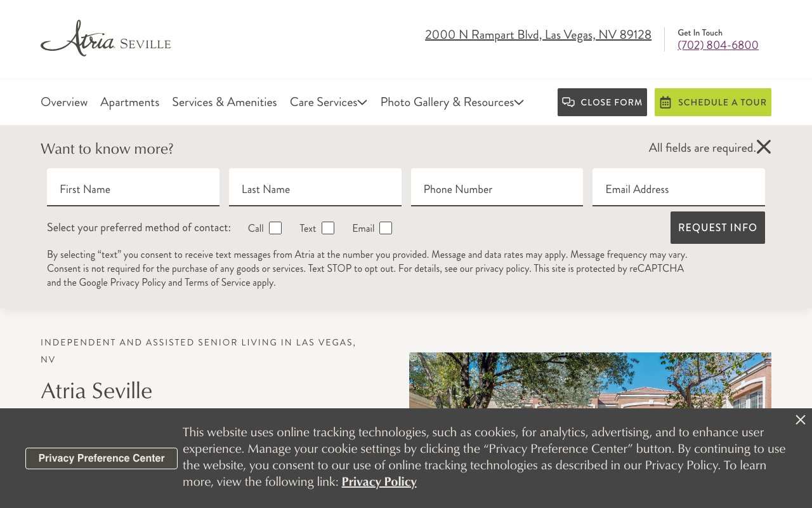Open the Apartments section

[x=130, y=102]
